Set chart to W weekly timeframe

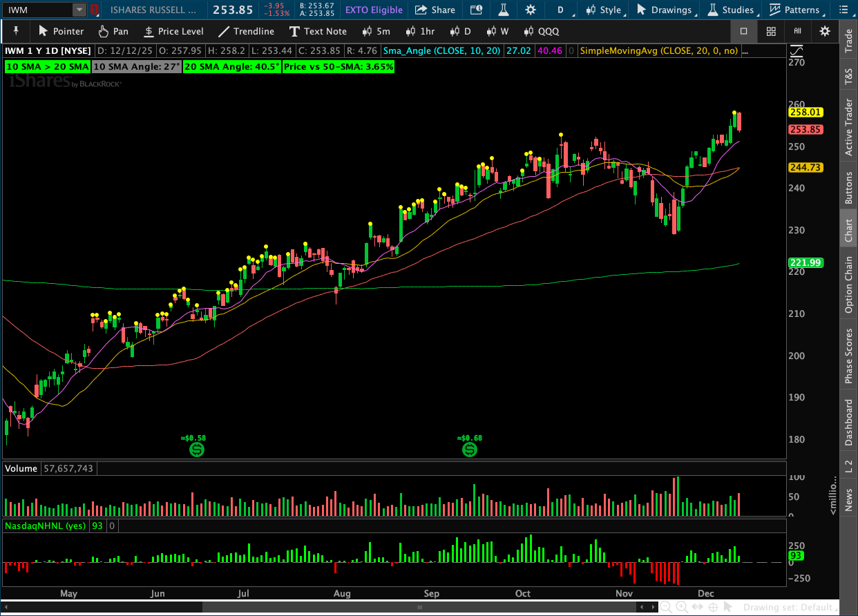(497, 31)
